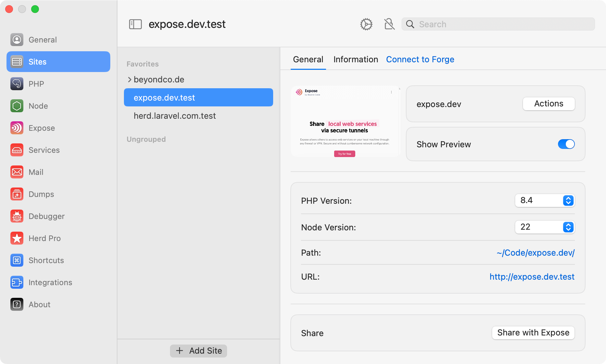
Task: Click the Node label in sidebar
Action: [38, 106]
